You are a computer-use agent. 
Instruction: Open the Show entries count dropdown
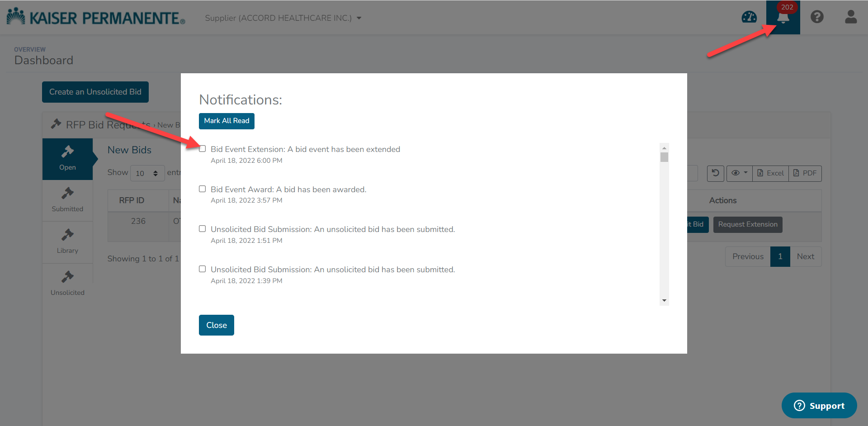tap(147, 173)
